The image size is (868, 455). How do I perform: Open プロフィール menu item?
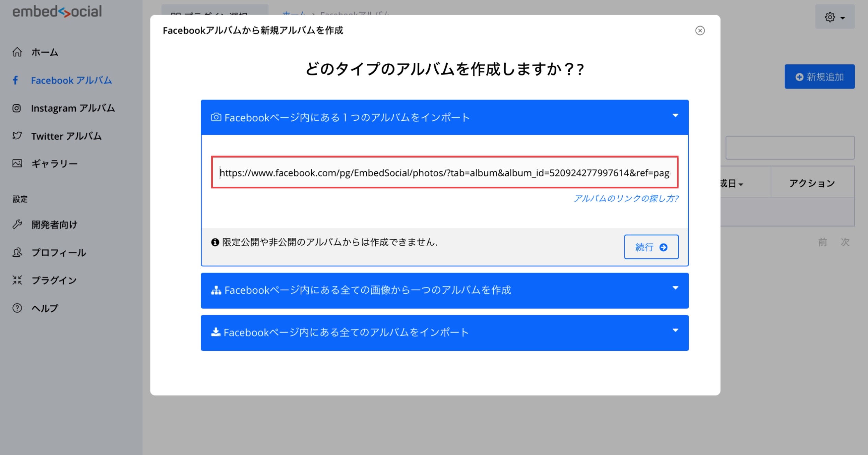pos(59,253)
